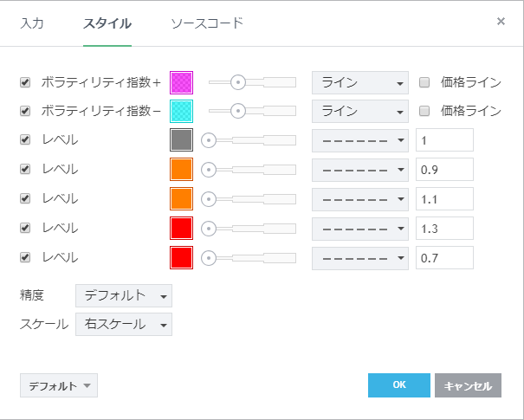Click the level value field showing 1.3
This screenshot has height=420, width=524.
point(444,229)
